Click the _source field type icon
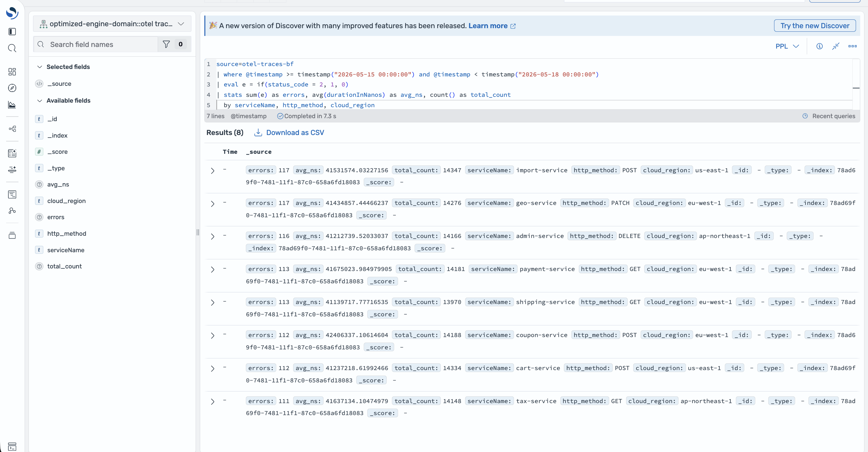Viewport: 868px width, 452px height. pos(39,84)
